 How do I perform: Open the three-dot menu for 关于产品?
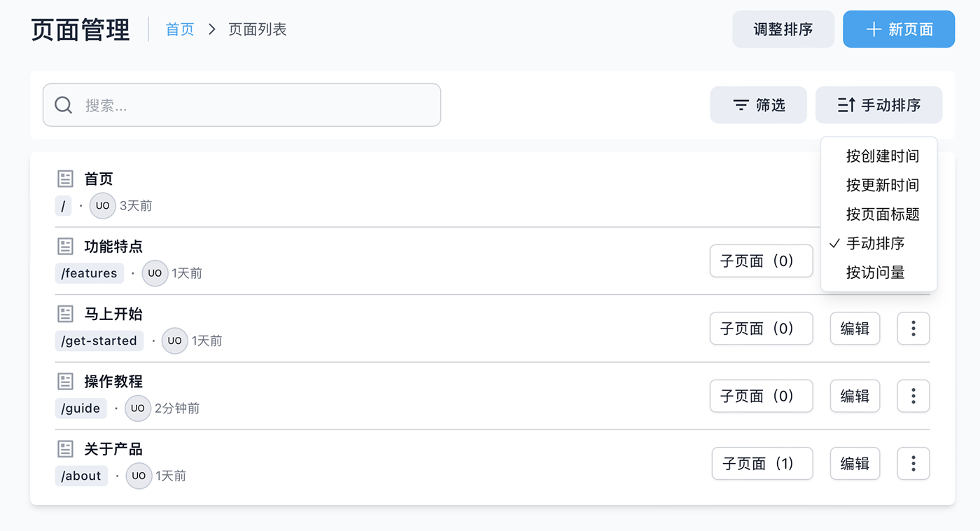913,464
